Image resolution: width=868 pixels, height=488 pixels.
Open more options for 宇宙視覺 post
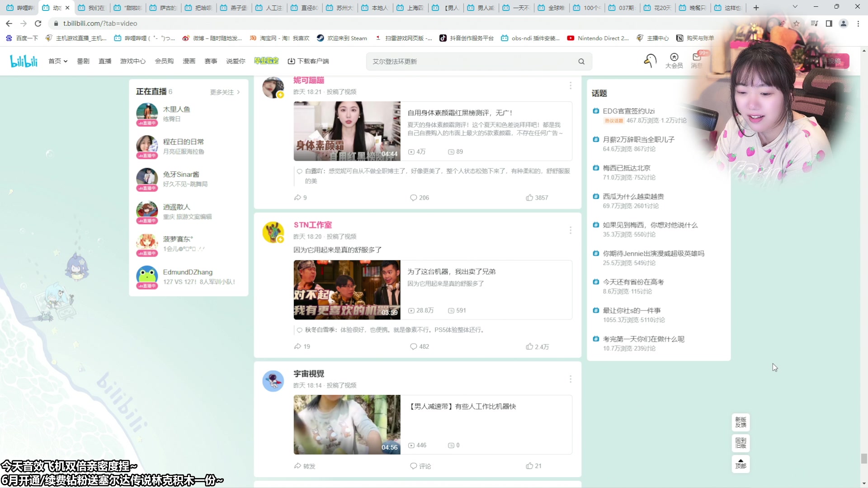coord(571,379)
